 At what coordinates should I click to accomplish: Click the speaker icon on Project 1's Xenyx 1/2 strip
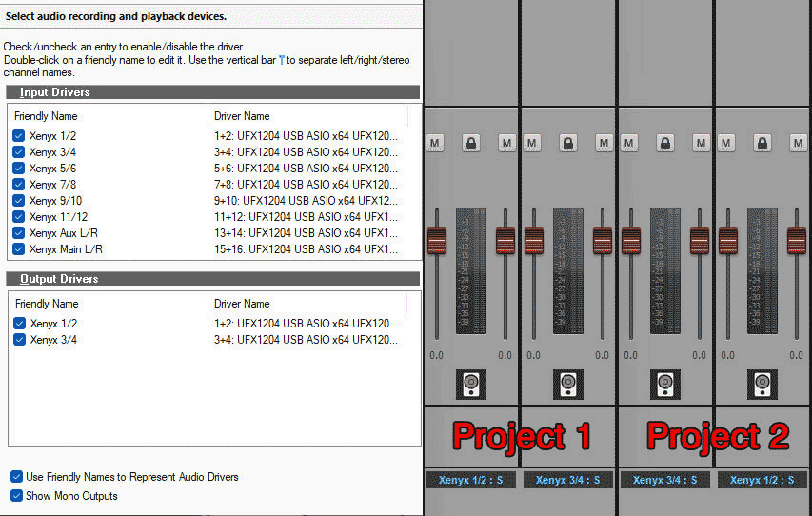tap(471, 383)
